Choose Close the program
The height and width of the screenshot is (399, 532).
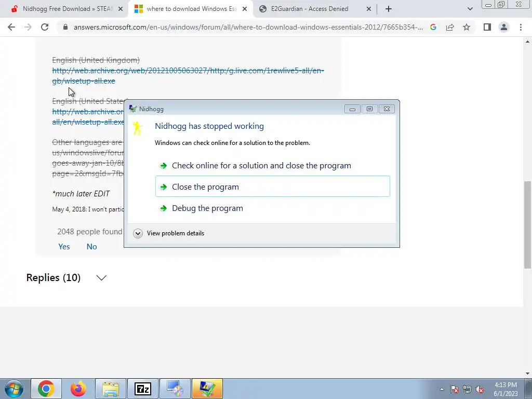[272, 187]
